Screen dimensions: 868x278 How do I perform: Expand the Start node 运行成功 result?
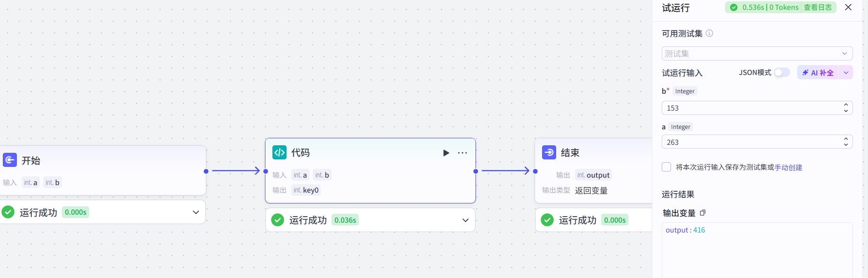tap(196, 212)
